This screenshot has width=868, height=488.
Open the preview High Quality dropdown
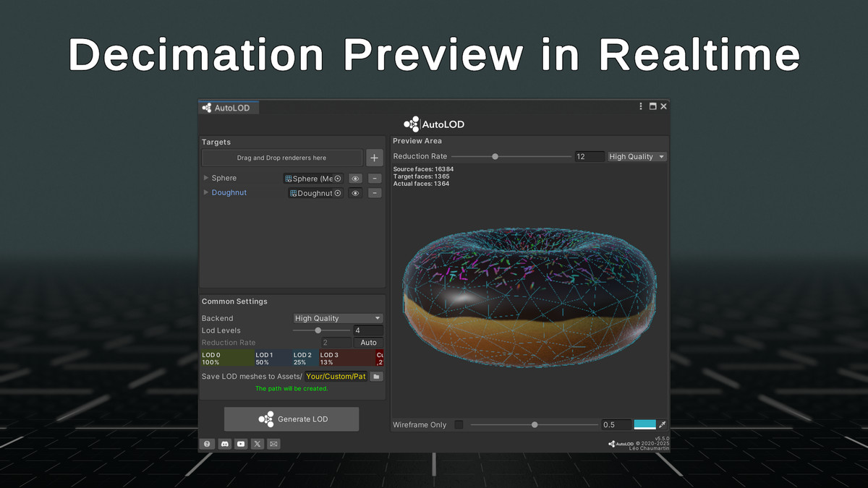[637, 156]
